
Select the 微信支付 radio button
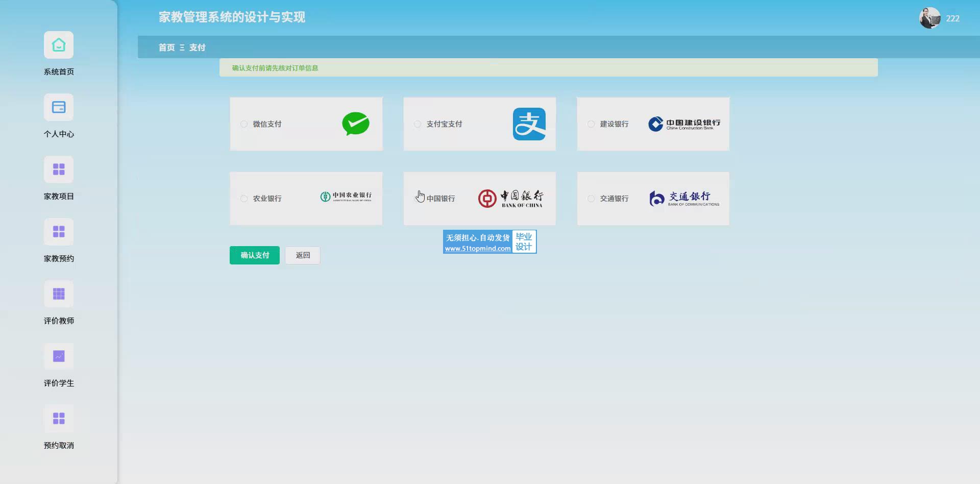[244, 124]
